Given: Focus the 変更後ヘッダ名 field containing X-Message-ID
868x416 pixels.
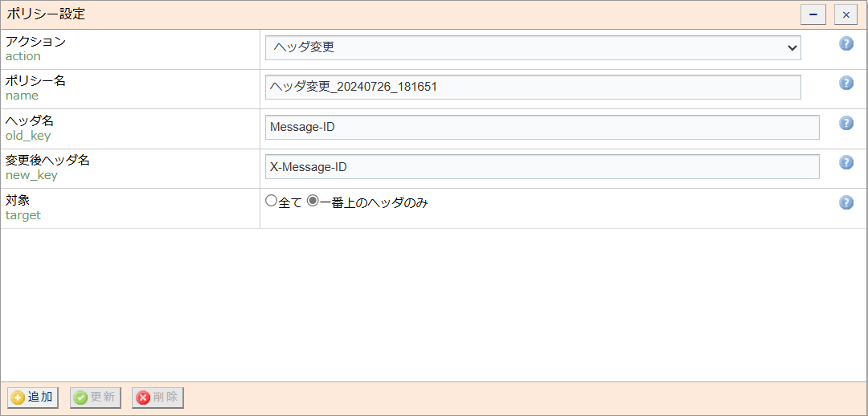Looking at the screenshot, I should coord(542,166).
